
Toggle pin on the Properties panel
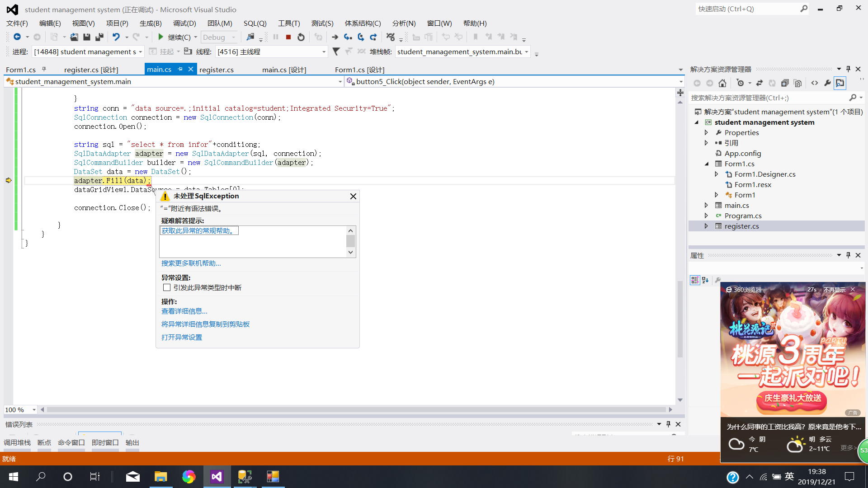click(x=848, y=255)
